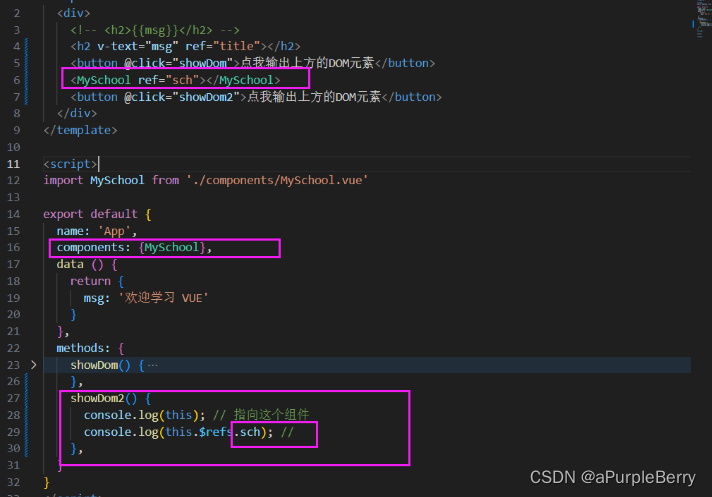The height and width of the screenshot is (497, 712).
Task: Click the msg: '欢迎学习 VUE' string
Action: coord(146,298)
